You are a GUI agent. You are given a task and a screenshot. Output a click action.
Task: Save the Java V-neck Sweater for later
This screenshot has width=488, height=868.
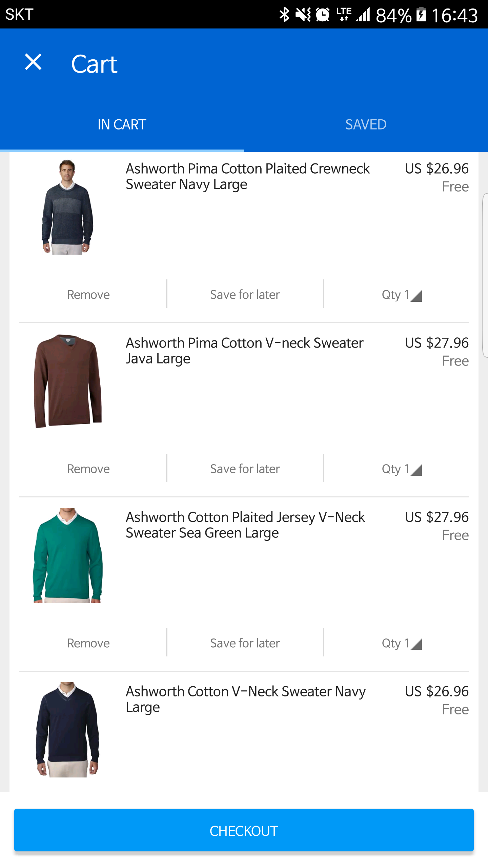click(245, 469)
